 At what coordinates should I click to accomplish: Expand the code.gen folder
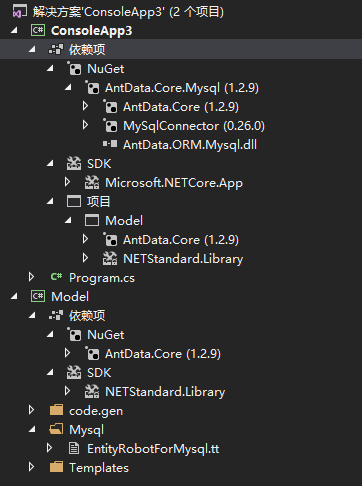coord(31,410)
